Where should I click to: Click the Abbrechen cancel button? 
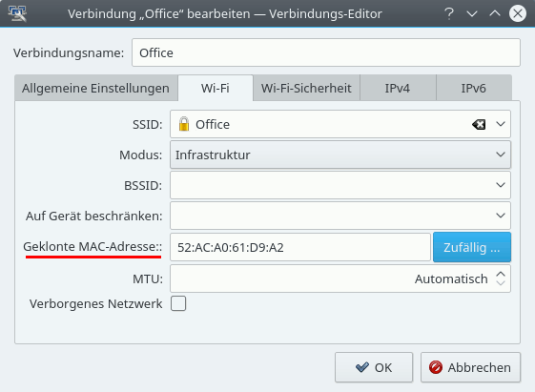coord(470,367)
